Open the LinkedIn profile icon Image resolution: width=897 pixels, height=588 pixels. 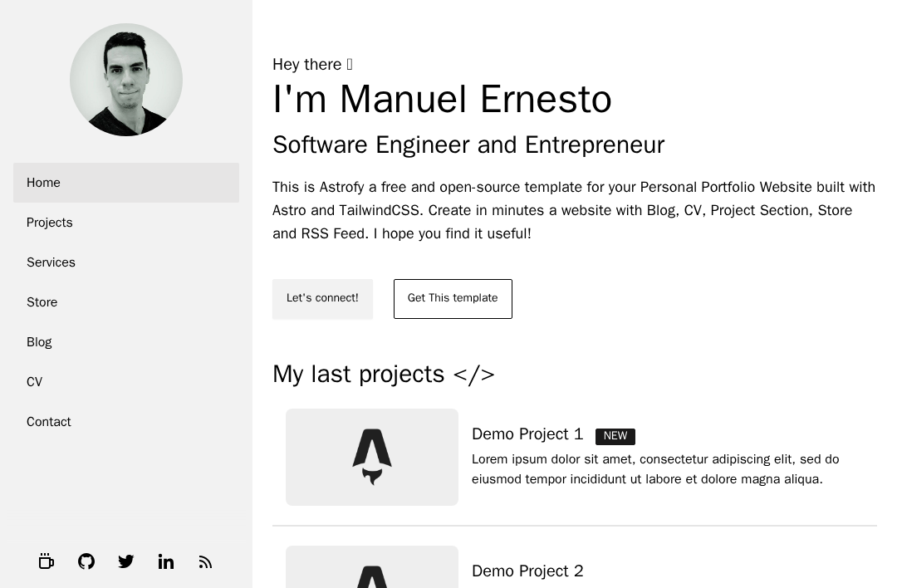(166, 562)
